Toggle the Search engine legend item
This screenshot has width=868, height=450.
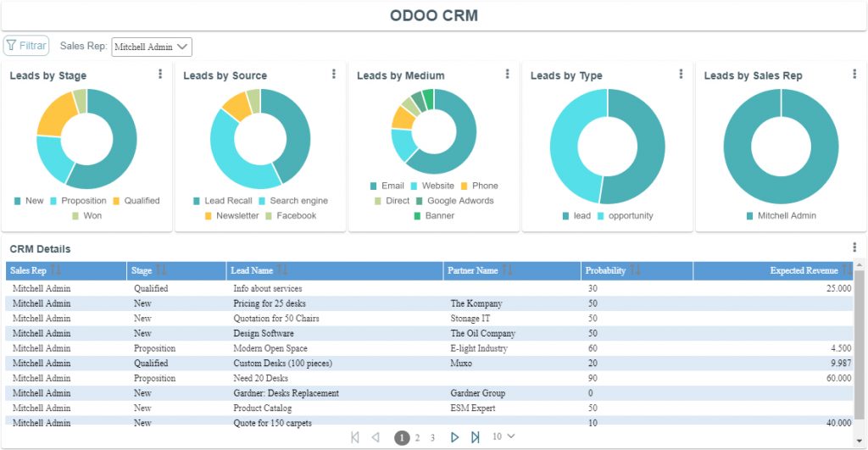tap(293, 201)
